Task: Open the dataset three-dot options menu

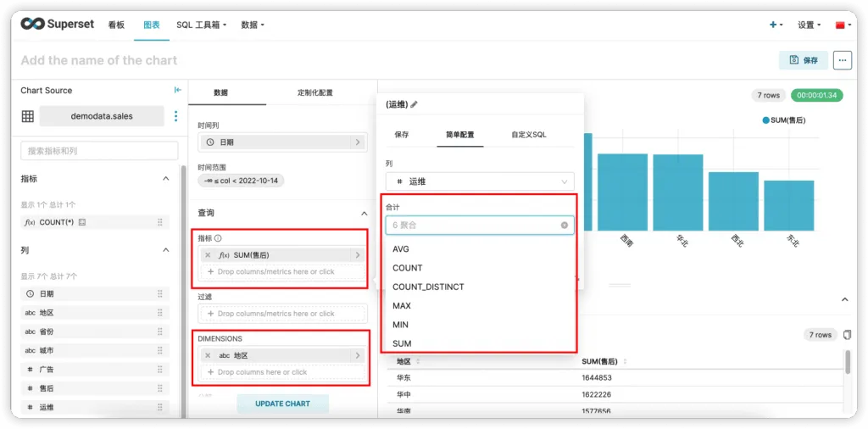Action: pos(176,116)
